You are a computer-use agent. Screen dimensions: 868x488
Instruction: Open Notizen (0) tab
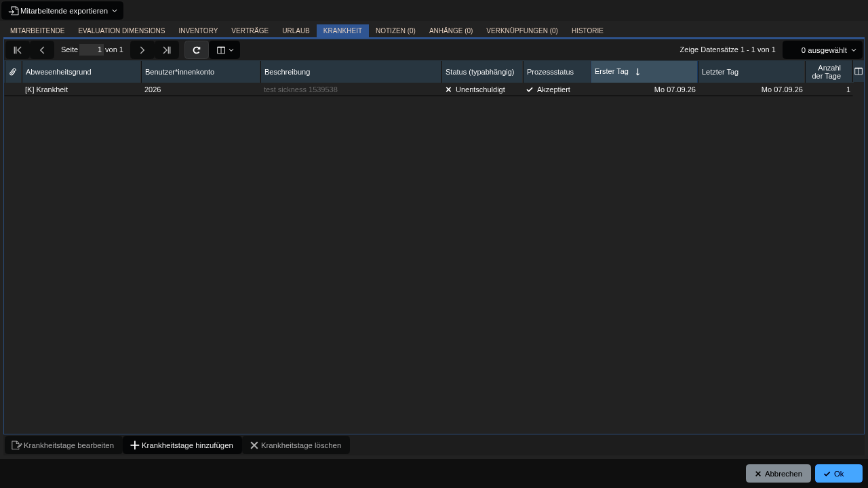click(395, 30)
